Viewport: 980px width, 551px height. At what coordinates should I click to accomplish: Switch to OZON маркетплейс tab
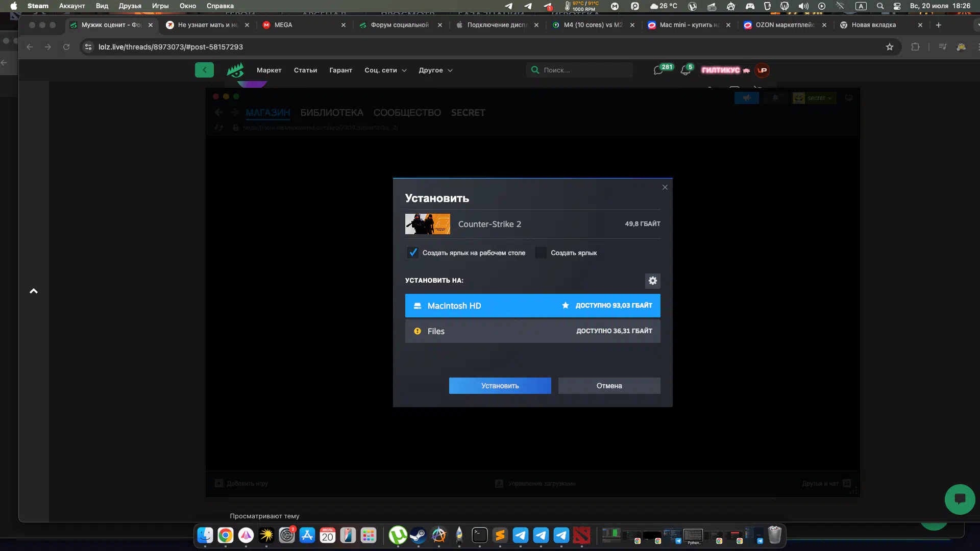coord(785,24)
